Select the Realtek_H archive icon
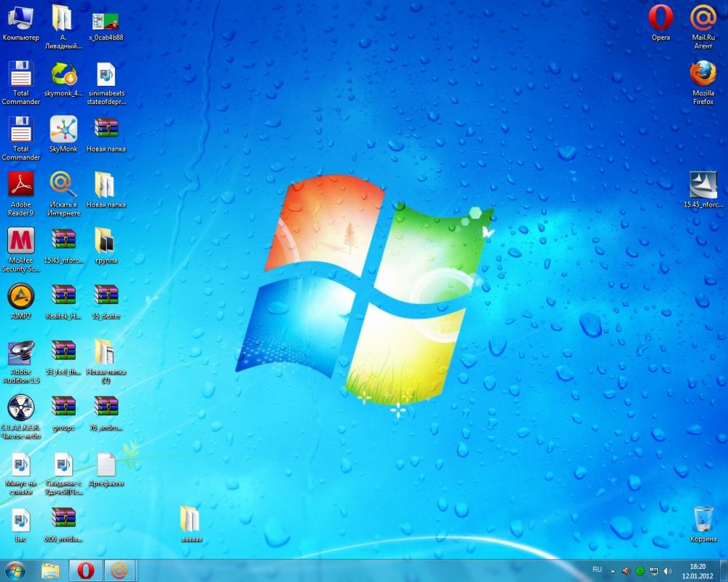The image size is (728, 582). point(63,302)
